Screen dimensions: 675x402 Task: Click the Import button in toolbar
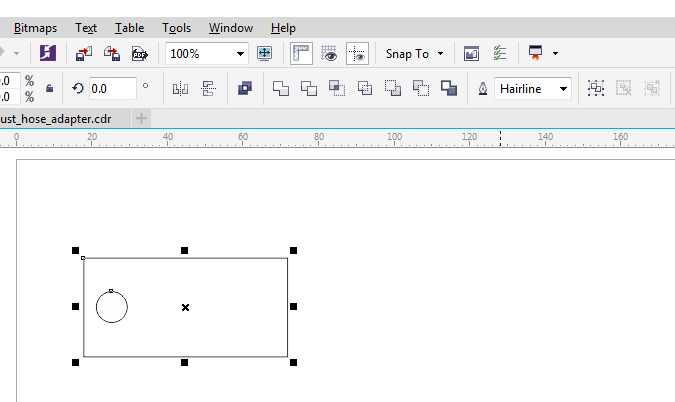click(x=85, y=54)
